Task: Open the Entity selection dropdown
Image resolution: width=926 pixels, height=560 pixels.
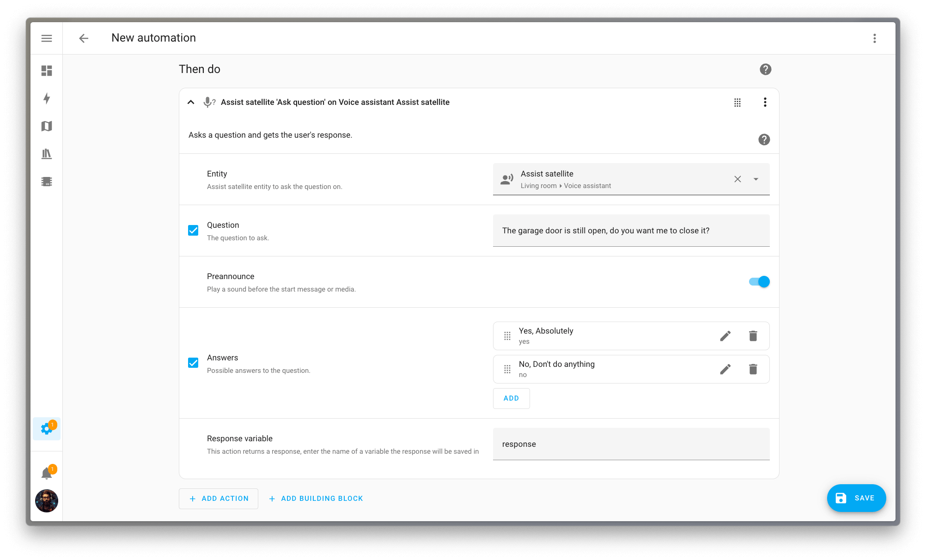Action: (755, 179)
